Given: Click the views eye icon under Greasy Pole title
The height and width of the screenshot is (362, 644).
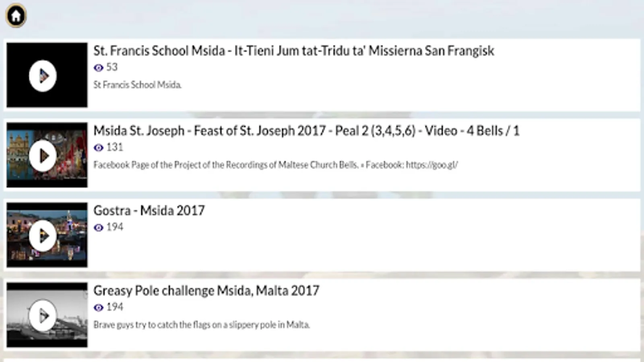Looking at the screenshot, I should 98,308.
